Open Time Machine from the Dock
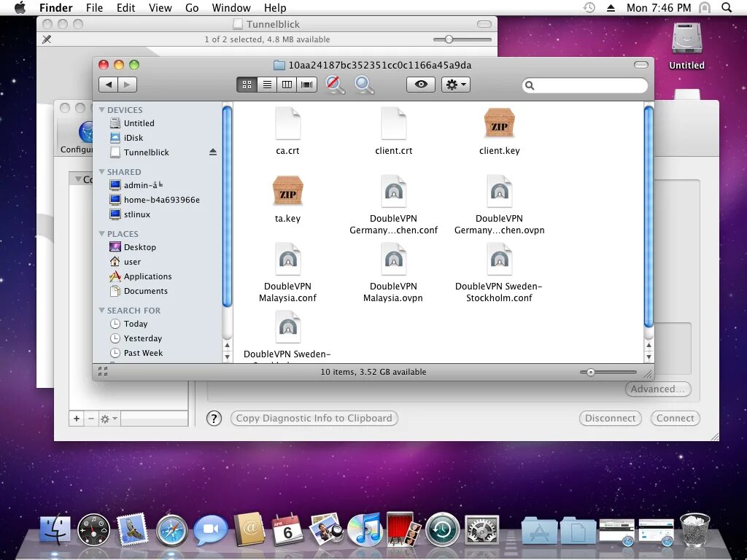This screenshot has width=747, height=560. point(443,529)
